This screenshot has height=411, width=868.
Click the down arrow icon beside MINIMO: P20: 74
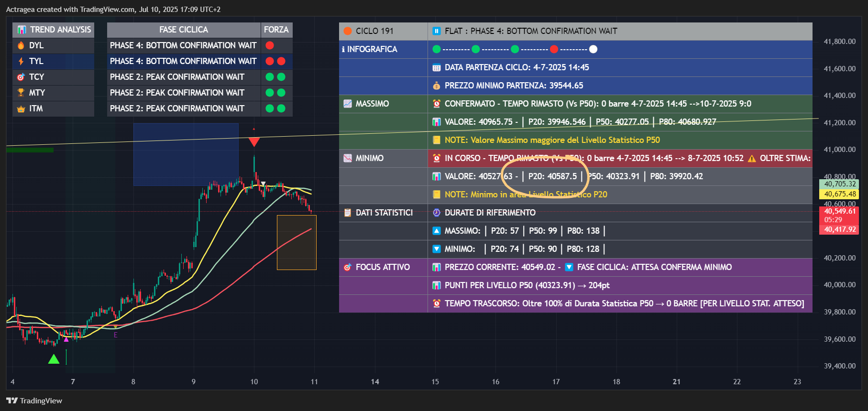(437, 249)
